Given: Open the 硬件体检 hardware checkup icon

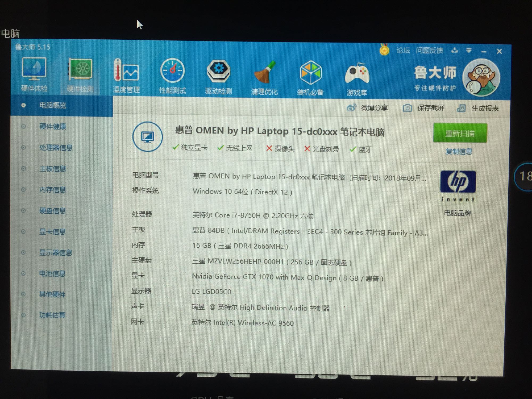Looking at the screenshot, I should pos(34,74).
